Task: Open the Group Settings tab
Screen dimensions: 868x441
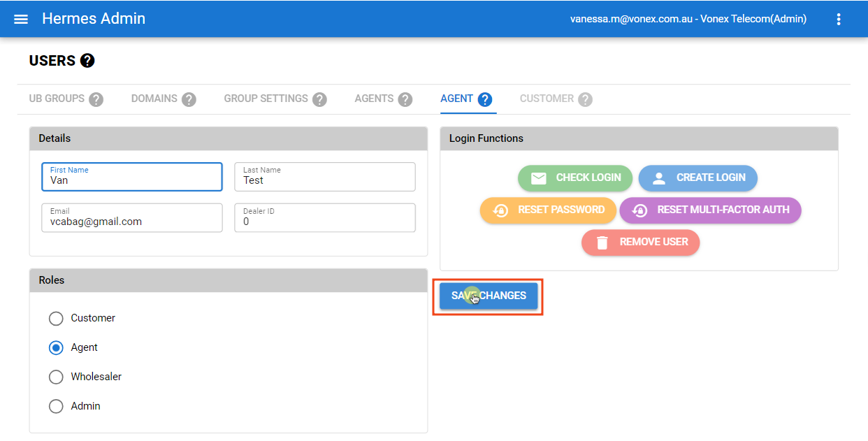Action: pos(266,99)
